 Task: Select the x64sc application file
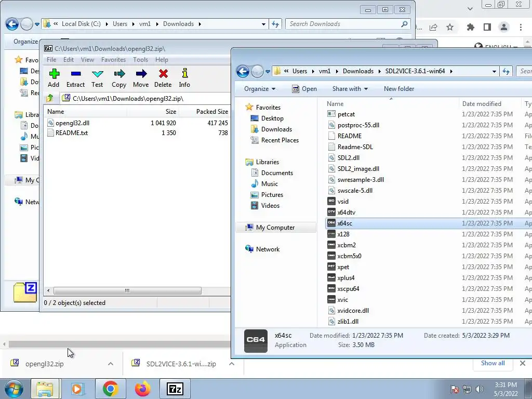point(345,223)
